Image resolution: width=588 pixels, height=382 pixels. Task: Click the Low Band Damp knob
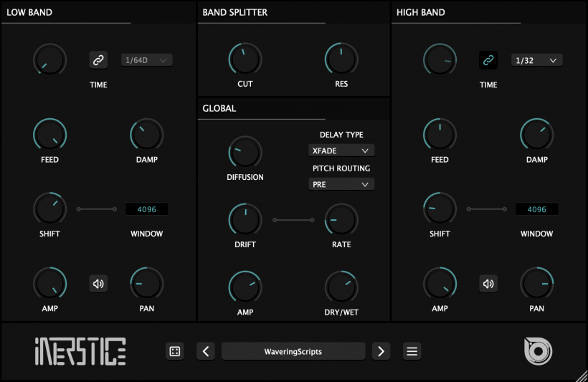coord(146,135)
